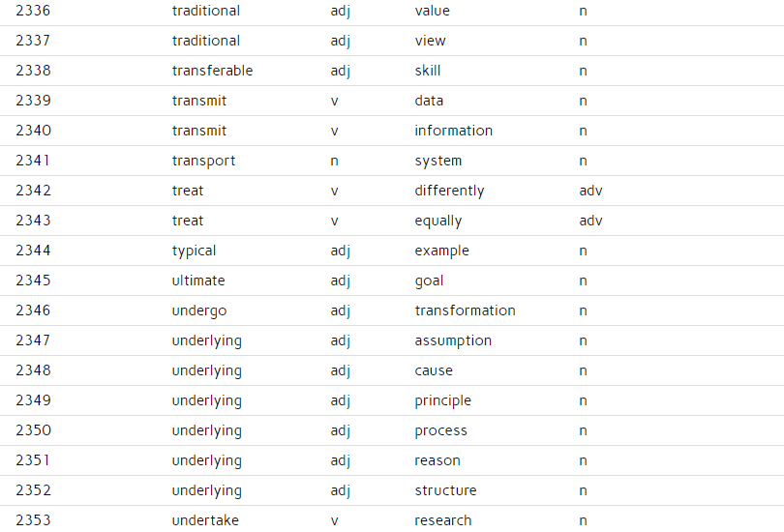Select 'ultimate' in row 2345
Screen dimensions: 784x532
coord(198,281)
